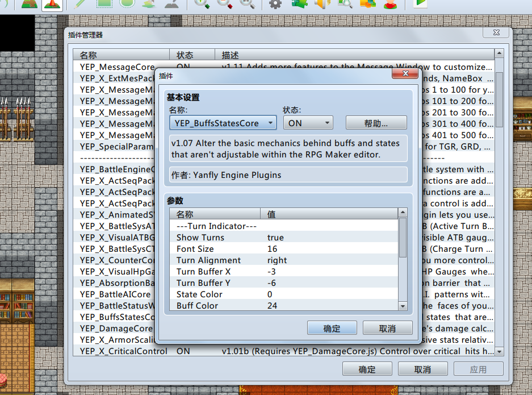Select the Font Size parameter row
Screen dimensions: 532x395
(284, 249)
